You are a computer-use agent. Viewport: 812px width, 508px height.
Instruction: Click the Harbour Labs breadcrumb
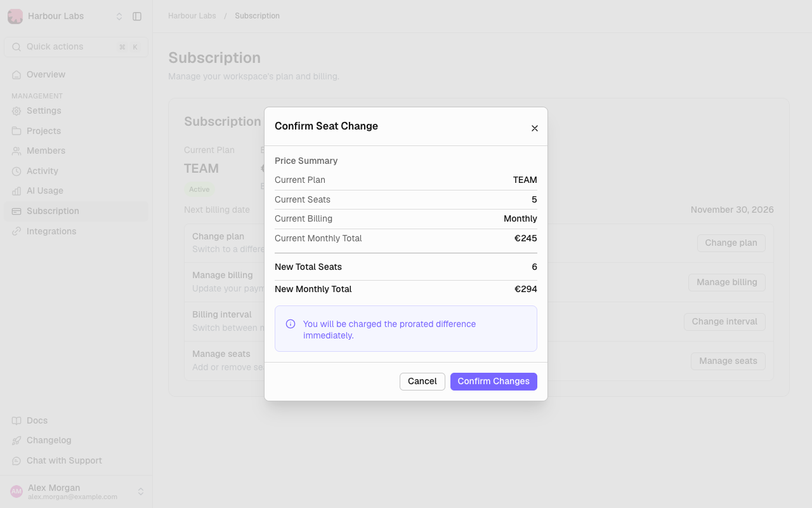click(x=192, y=16)
